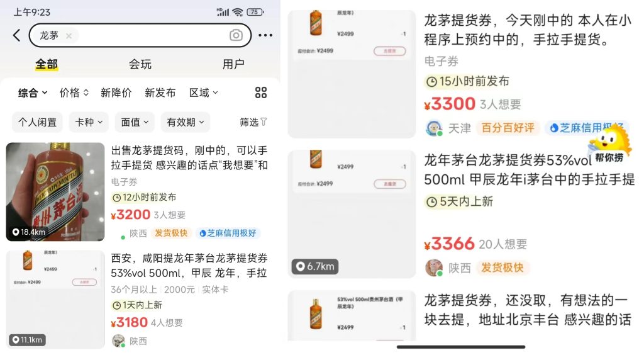Image resolution: width=644 pixels, height=355 pixels.
Task: Toggle the 个人闲置 filter chip
Action: (x=37, y=122)
